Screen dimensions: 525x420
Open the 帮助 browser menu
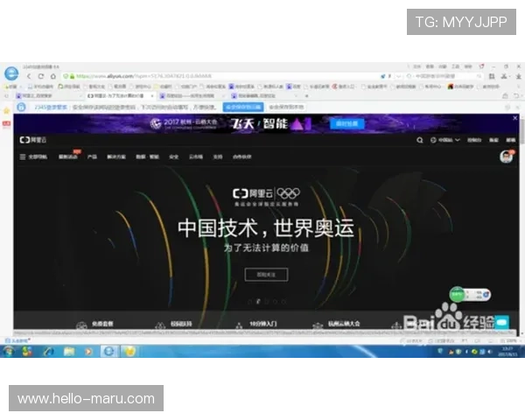[x=468, y=66]
